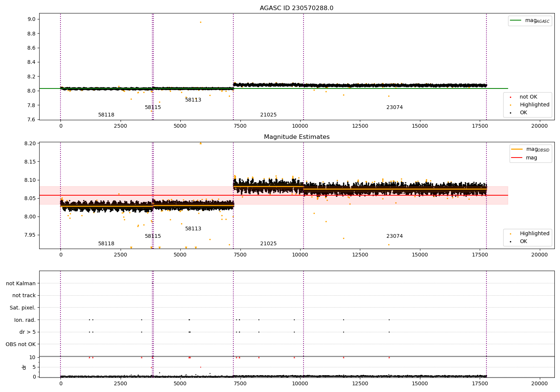Click the rotated 'dr' axis label
The height and width of the screenshot is (392, 560).
click(24, 367)
